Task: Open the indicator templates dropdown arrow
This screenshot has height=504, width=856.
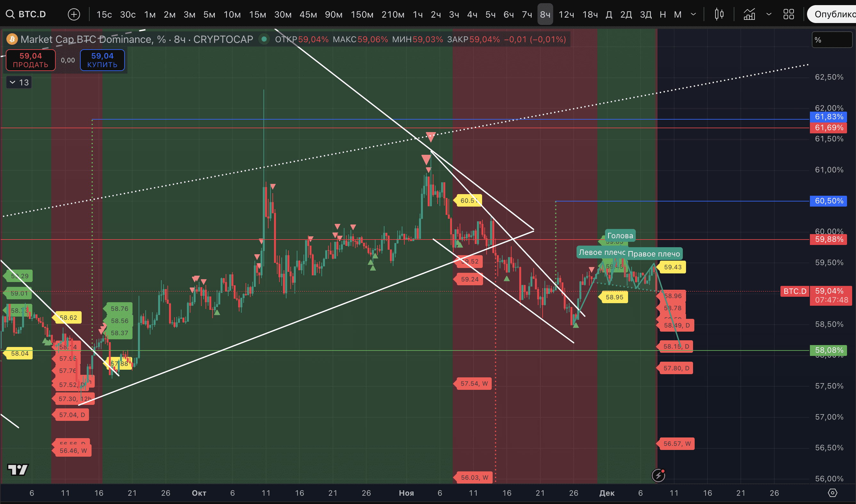Action: click(x=769, y=14)
